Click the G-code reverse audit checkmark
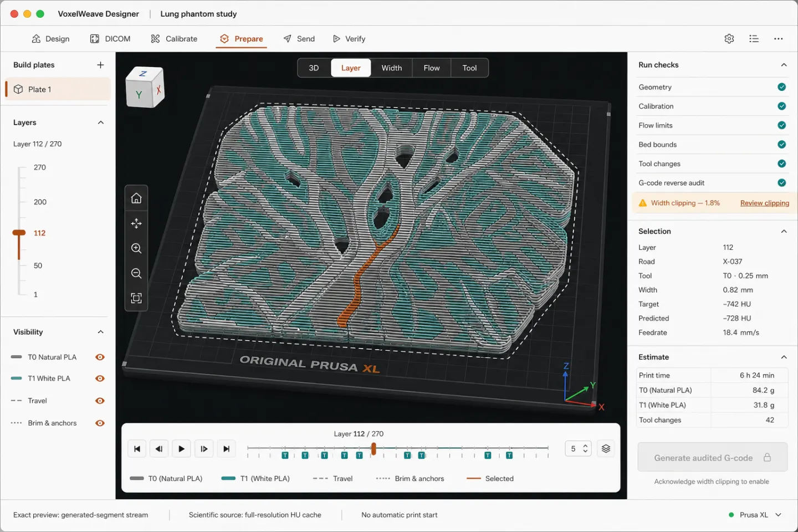Viewport: 798px width, 532px height. 781,183
